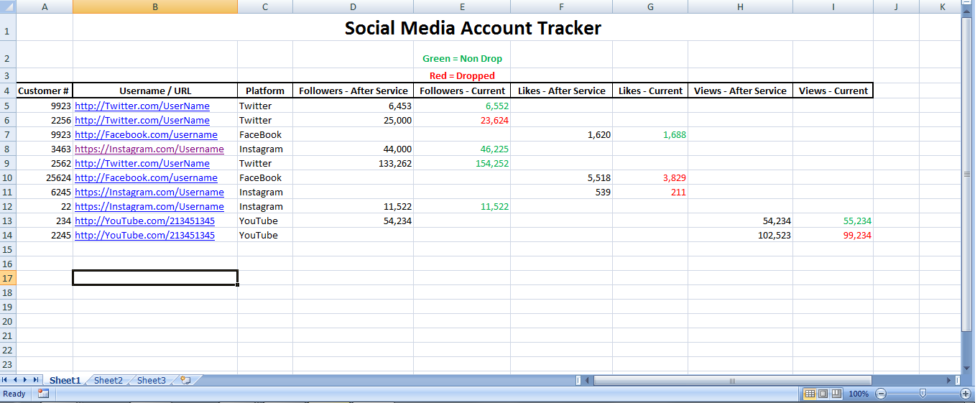Open the YouTube link in row 14
980x403 pixels.
click(x=144, y=236)
